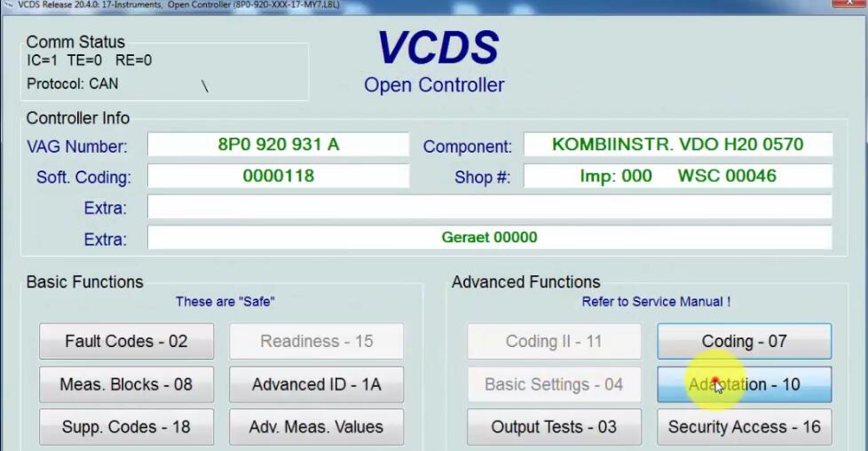This screenshot has height=451, width=868.
Task: Click the VCDS Release 20.4.0 window title
Action: point(178,5)
